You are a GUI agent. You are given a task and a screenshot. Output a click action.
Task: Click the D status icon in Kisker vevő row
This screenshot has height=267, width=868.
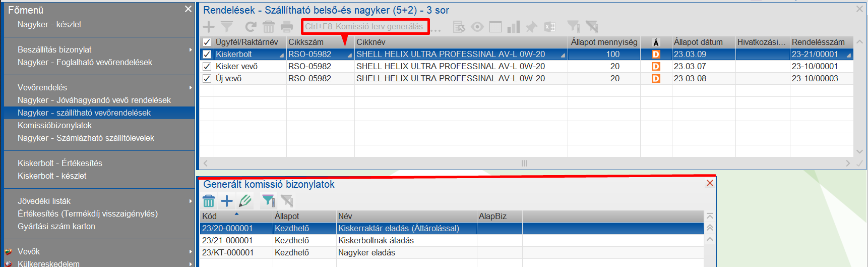point(656,66)
